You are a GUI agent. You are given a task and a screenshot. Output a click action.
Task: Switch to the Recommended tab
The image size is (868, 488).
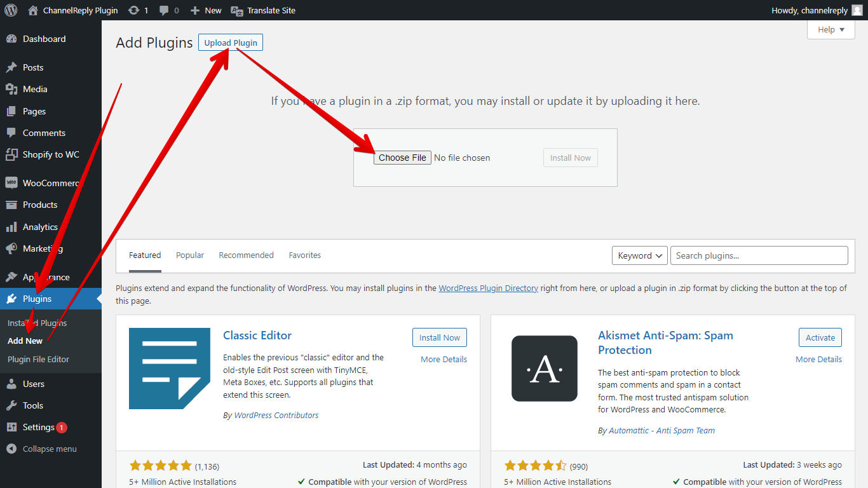coord(246,255)
